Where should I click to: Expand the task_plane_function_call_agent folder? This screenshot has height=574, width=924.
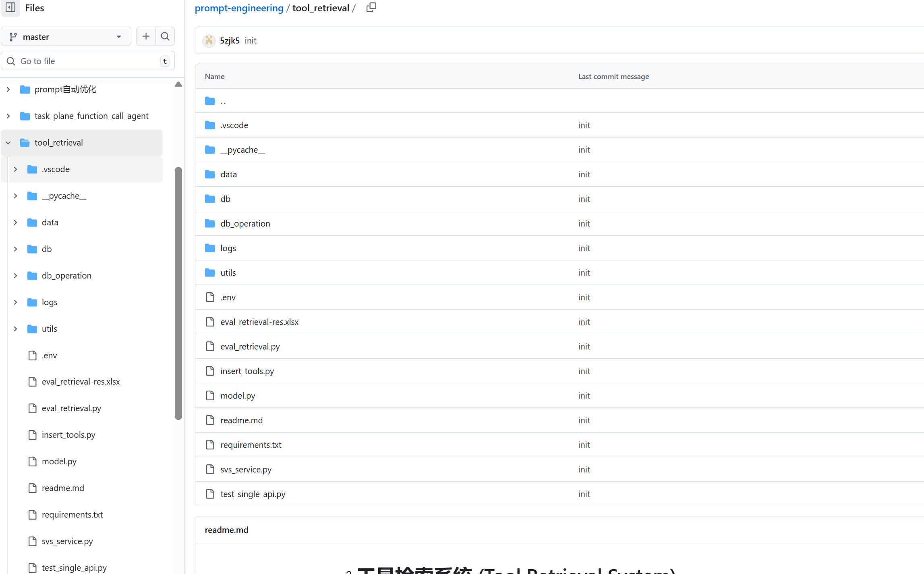pos(8,116)
